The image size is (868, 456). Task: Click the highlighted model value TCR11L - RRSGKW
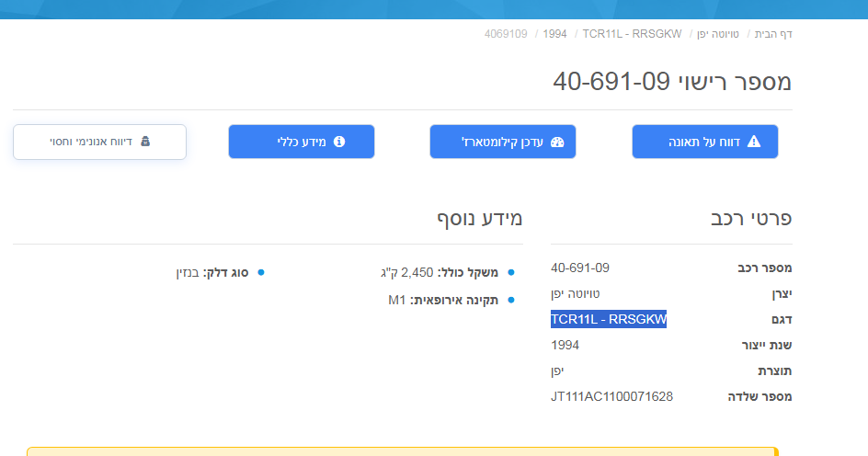click(x=609, y=319)
